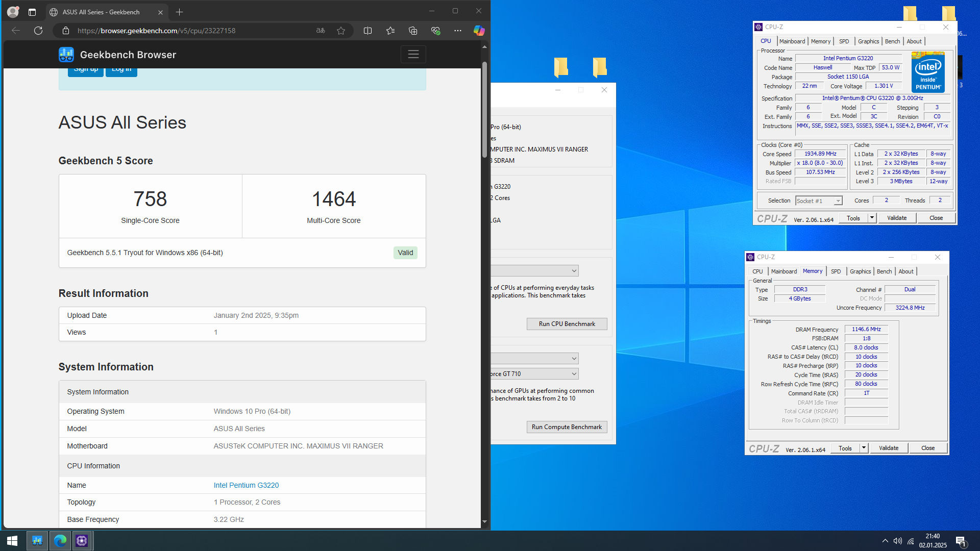Close the ASUS All Series Geekbench tab
Viewport: 980px width, 551px height.
click(160, 12)
